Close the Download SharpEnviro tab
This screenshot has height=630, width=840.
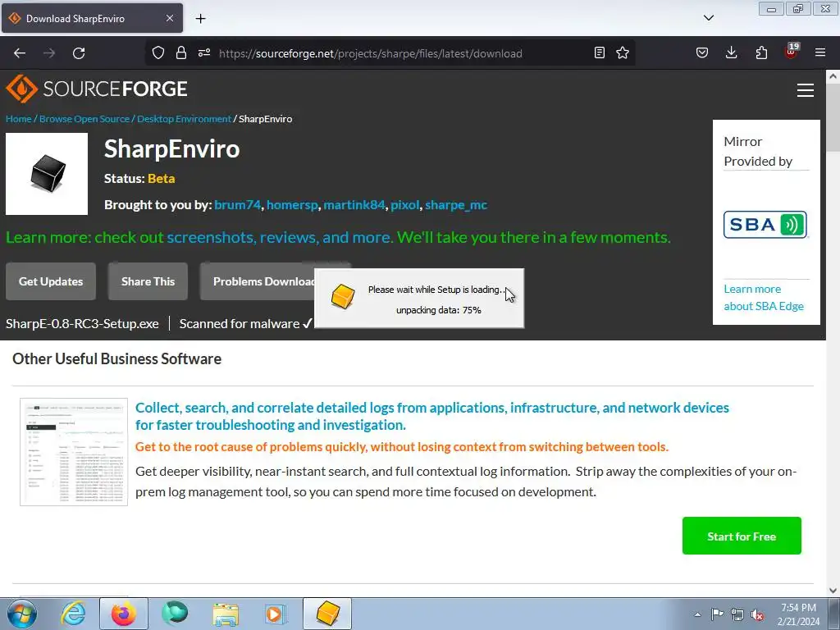(169, 18)
